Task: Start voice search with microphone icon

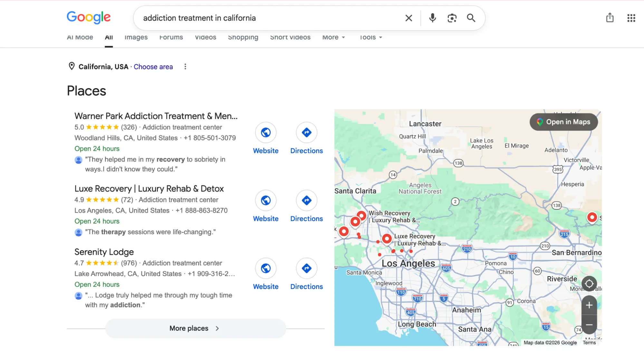Action: tap(432, 18)
